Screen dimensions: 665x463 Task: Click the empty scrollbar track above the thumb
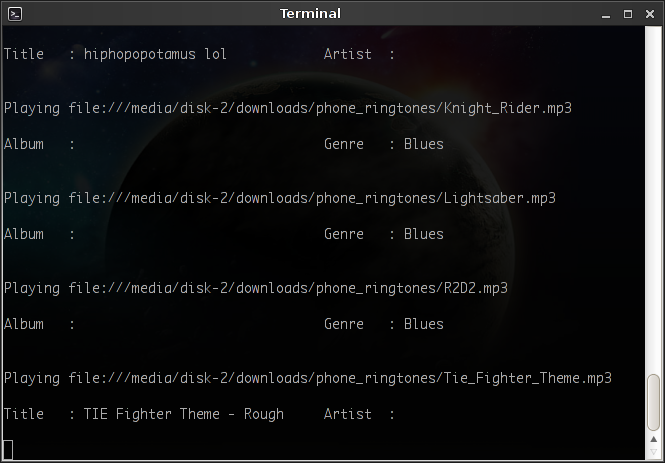coord(654,199)
